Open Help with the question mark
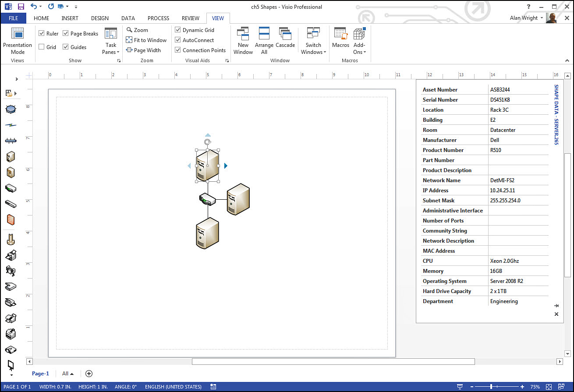The height and width of the screenshot is (392, 574). (x=529, y=7)
